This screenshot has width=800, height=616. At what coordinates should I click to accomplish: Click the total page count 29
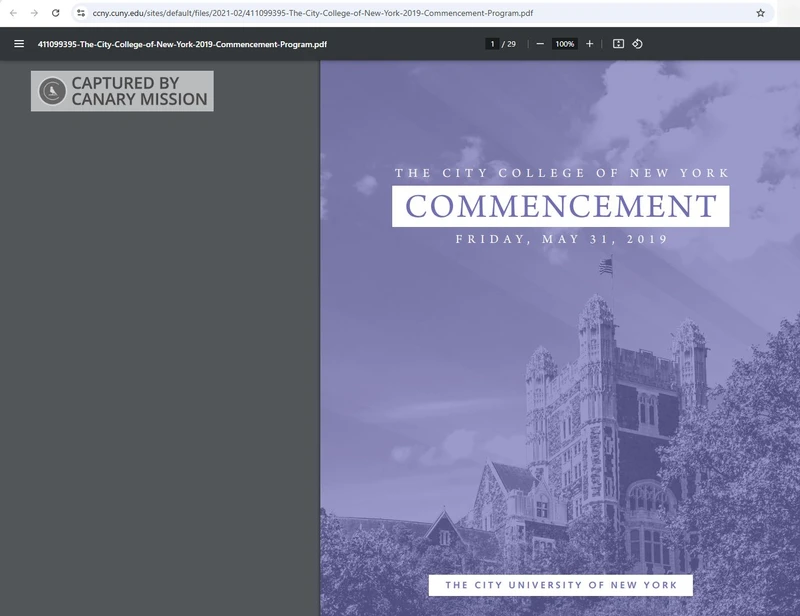511,44
